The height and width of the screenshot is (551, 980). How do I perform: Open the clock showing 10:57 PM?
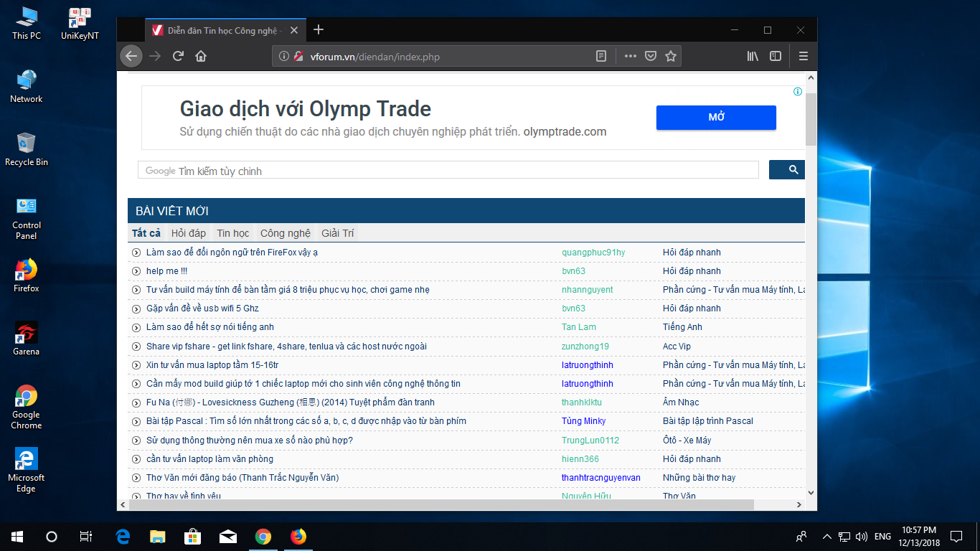[x=919, y=536]
